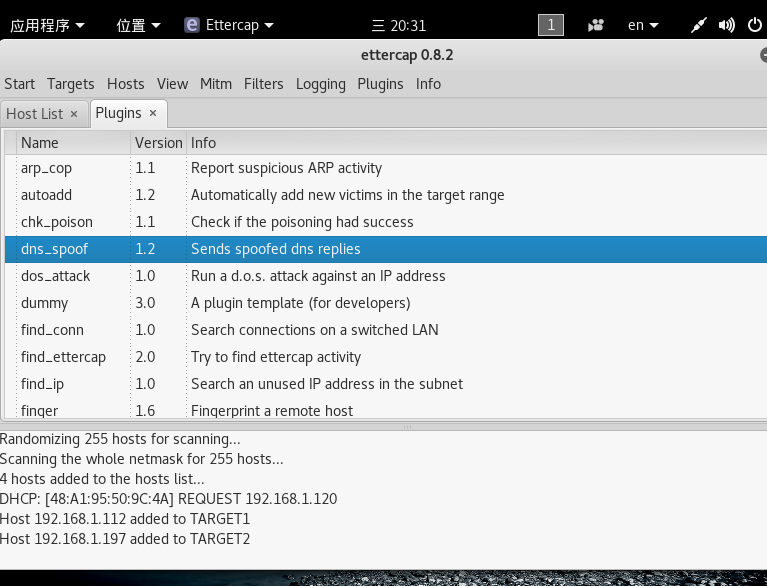
Task: Open the en input language dropdown
Action: [643, 25]
